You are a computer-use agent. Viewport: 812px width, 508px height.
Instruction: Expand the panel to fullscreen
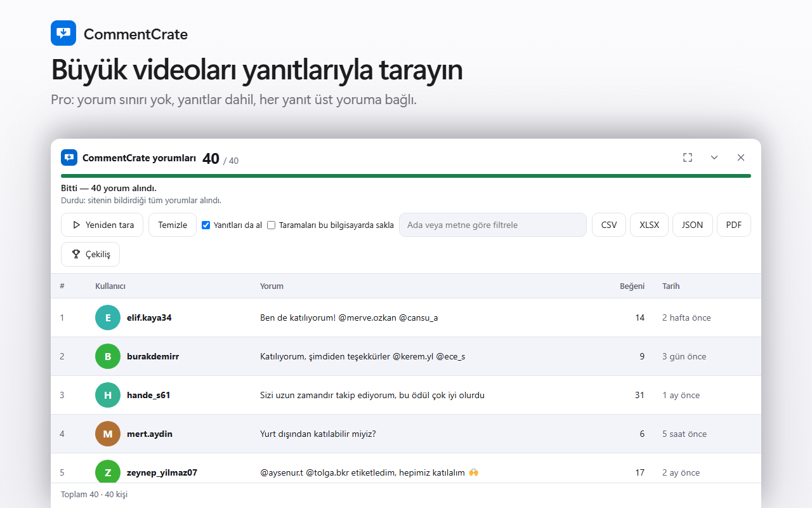coord(688,157)
